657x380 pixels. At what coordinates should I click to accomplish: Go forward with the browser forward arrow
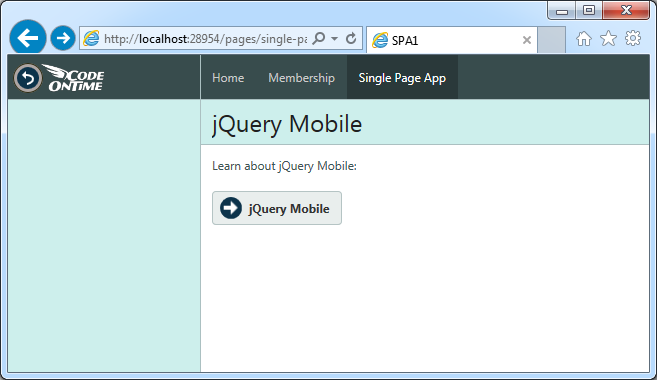point(63,38)
